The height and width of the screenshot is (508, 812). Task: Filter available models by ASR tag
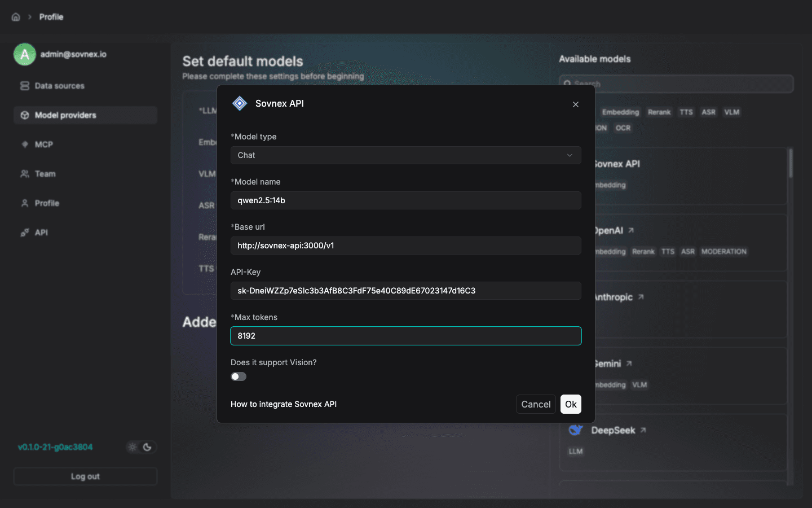point(709,112)
